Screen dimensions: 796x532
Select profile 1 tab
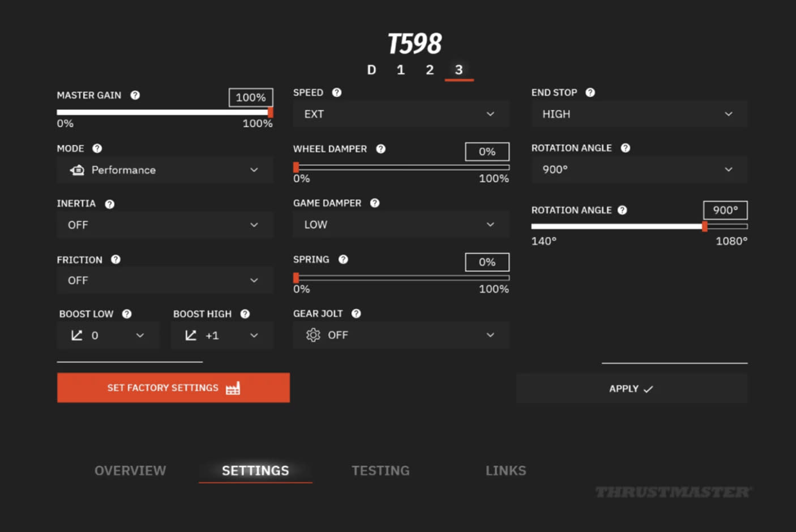click(x=401, y=70)
